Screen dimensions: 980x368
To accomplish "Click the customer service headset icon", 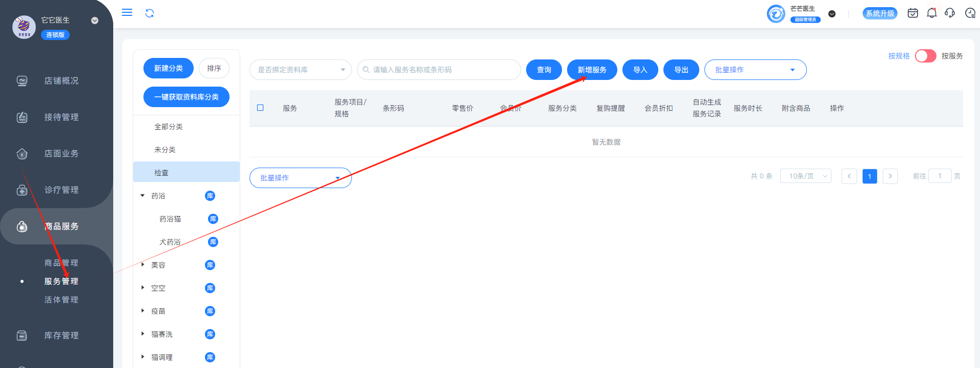I will (950, 13).
